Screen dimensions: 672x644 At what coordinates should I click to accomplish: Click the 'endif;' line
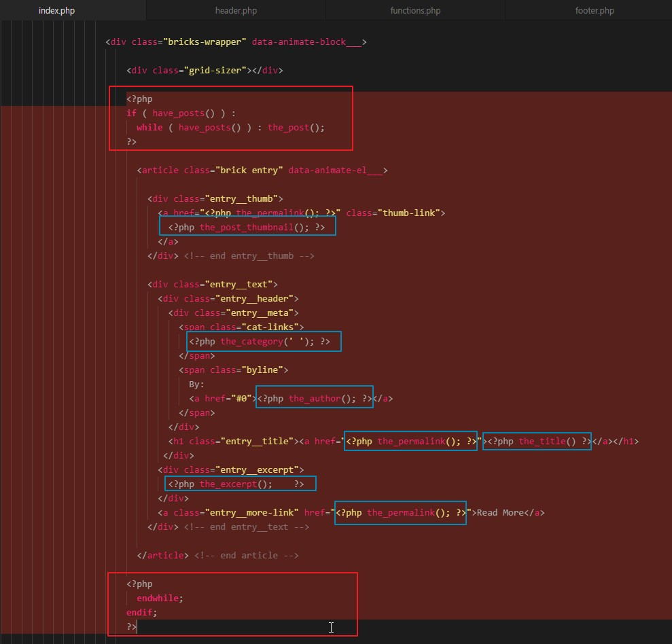click(142, 613)
